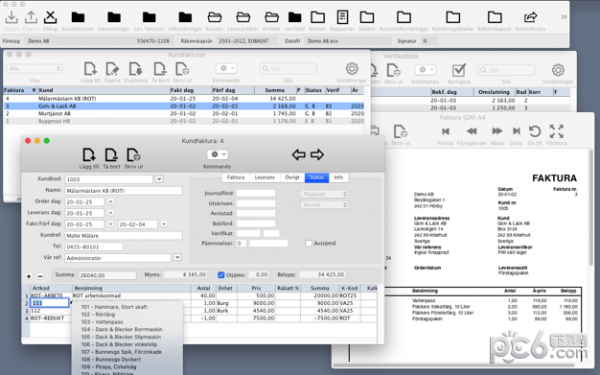Screen dimensions: 600x375
Task: Open Inställningar gear in Kundfakturor list window
Action: (x=352, y=69)
